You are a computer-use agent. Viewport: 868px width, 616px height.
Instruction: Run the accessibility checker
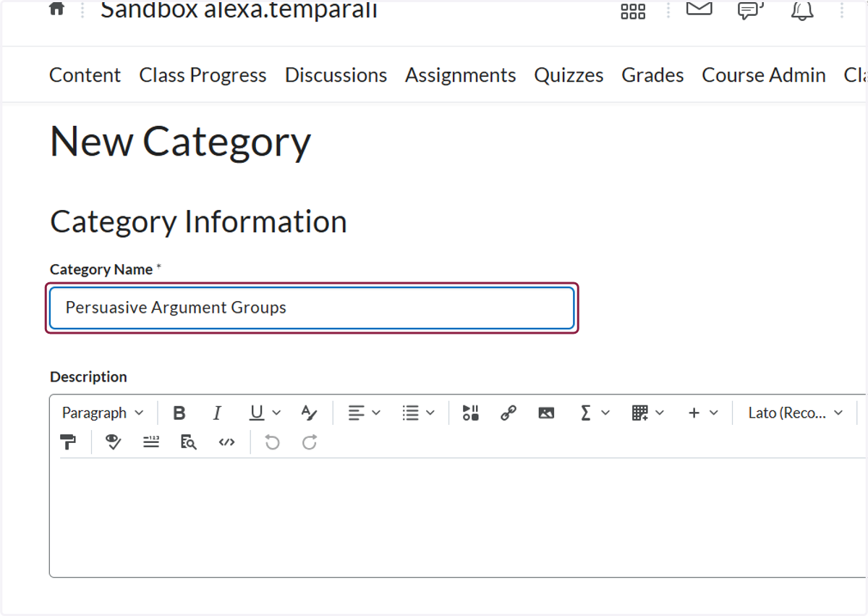113,442
